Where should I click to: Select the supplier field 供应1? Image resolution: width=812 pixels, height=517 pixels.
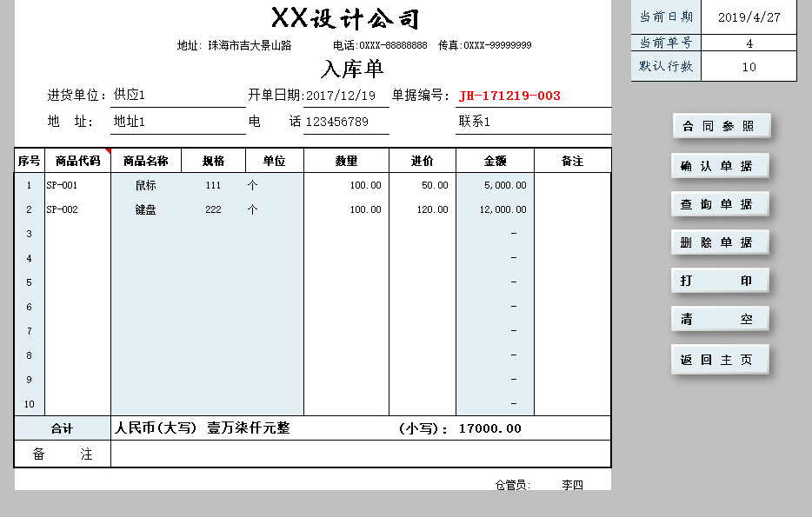tap(177, 96)
